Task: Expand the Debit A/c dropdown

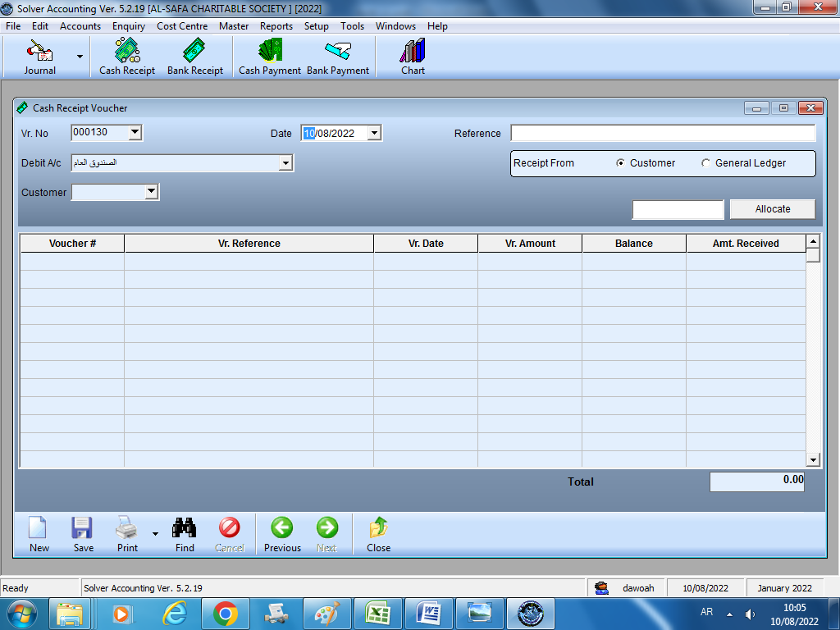Action: coord(285,163)
